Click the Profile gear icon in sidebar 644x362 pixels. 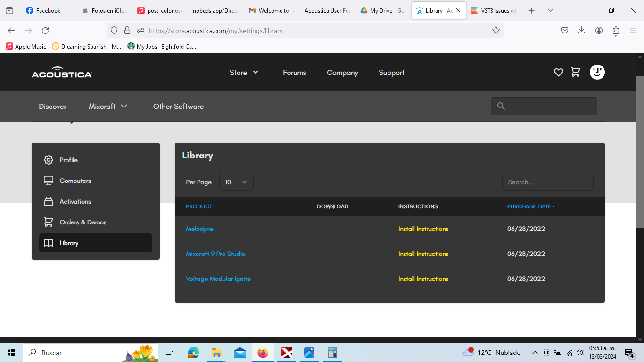[x=49, y=160]
